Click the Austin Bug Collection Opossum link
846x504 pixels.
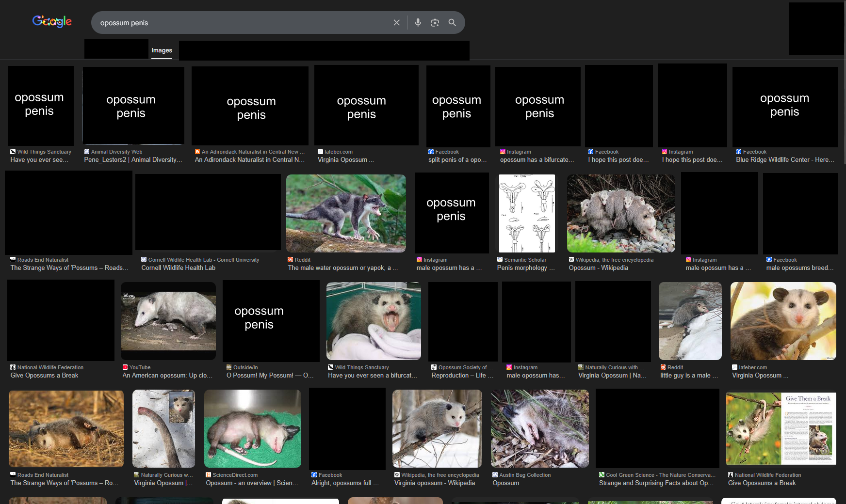pyautogui.click(x=505, y=483)
